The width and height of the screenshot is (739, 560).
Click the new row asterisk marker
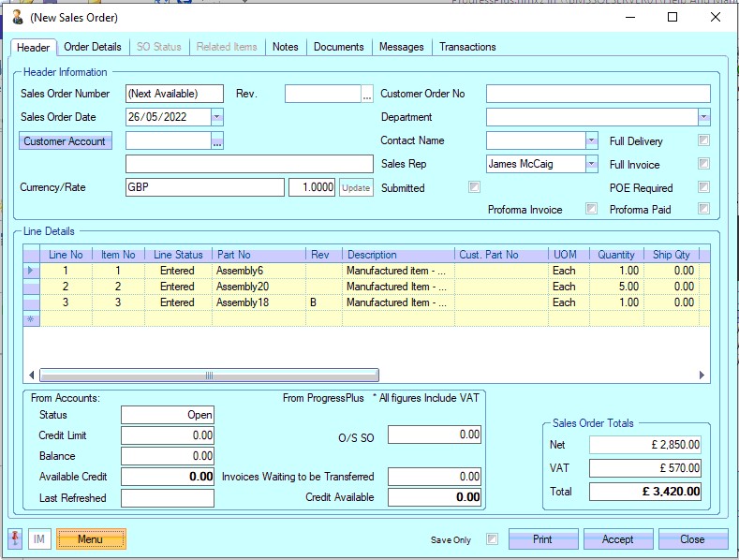point(31,318)
